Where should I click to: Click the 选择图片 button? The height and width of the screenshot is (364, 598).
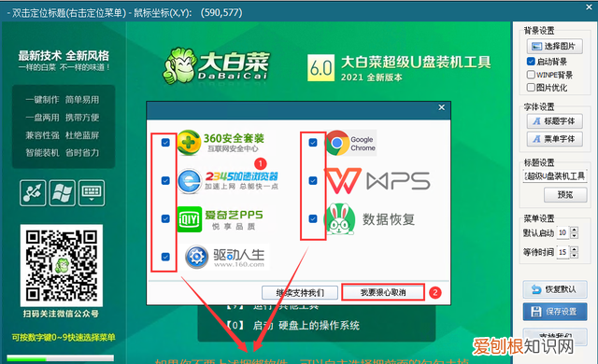pyautogui.click(x=555, y=46)
